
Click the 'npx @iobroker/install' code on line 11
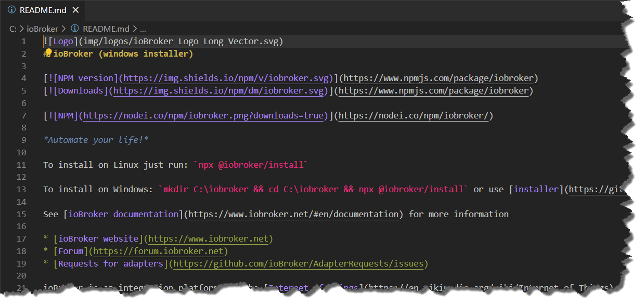coord(250,165)
